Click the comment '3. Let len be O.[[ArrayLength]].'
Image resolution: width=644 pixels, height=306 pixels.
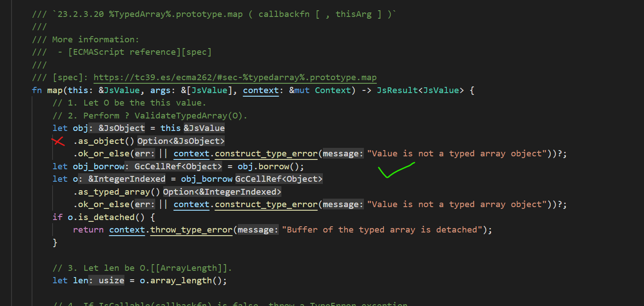click(x=142, y=268)
